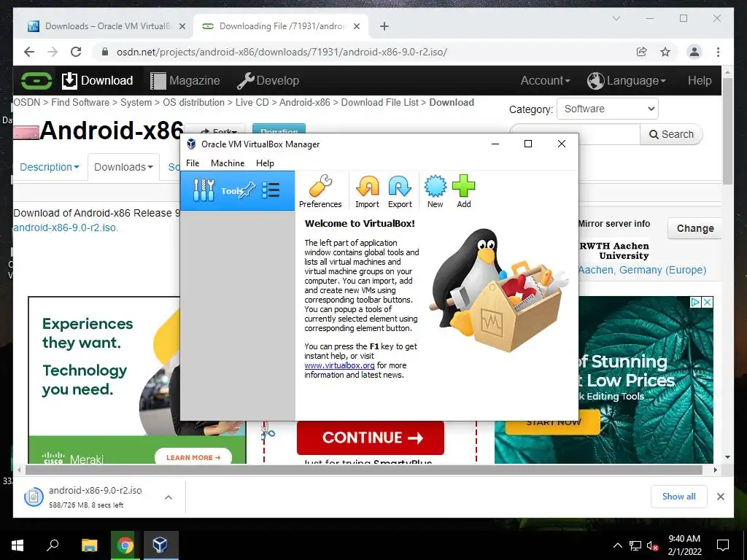Show hidden tray icons chevron
The height and width of the screenshot is (560, 747).
coord(617,545)
